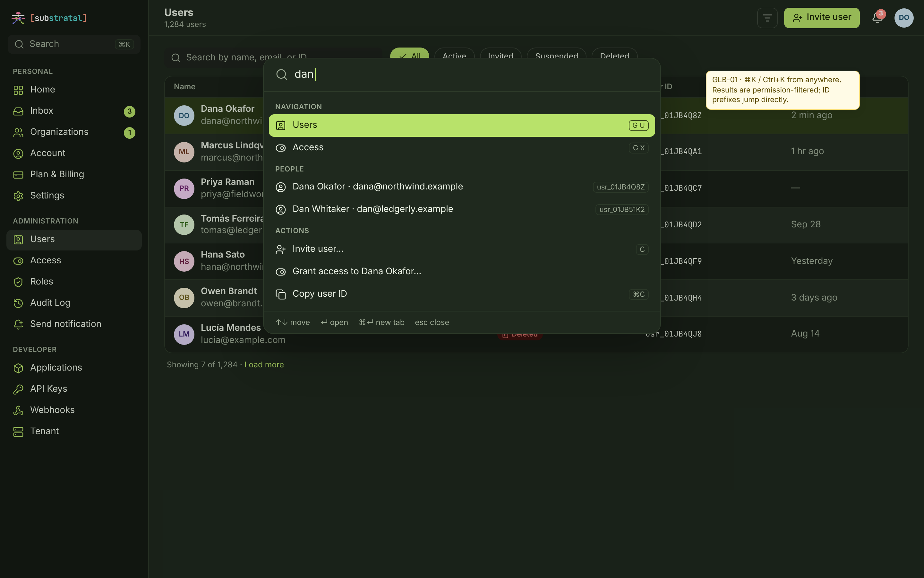924x578 pixels.
Task: Open Audit Log in sidebar
Action: tap(74, 303)
